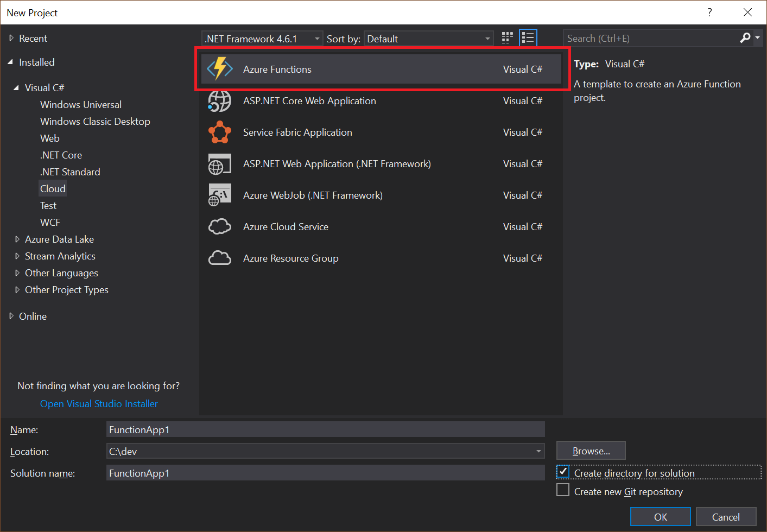Select Service Fabric Application template name

coord(297,132)
